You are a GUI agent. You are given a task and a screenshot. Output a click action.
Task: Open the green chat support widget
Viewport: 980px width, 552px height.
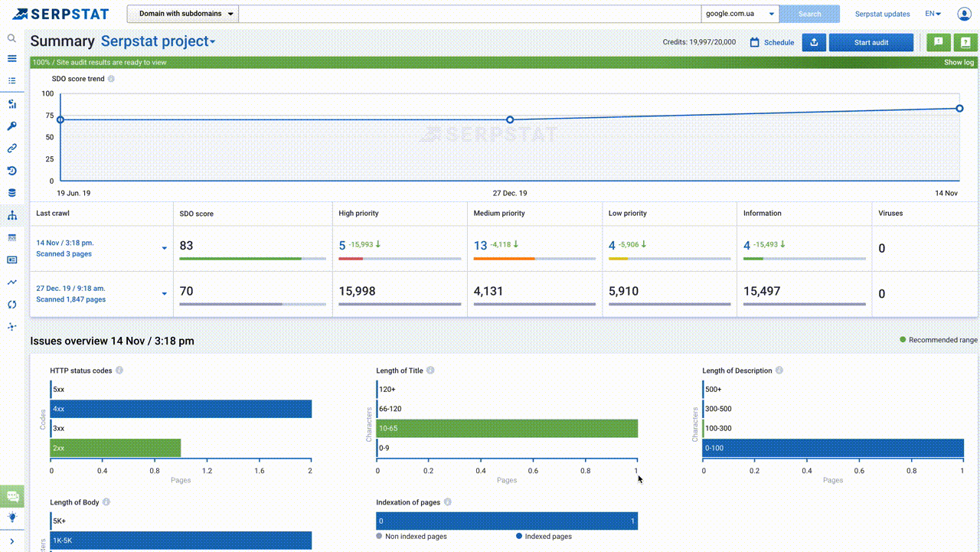[12, 496]
